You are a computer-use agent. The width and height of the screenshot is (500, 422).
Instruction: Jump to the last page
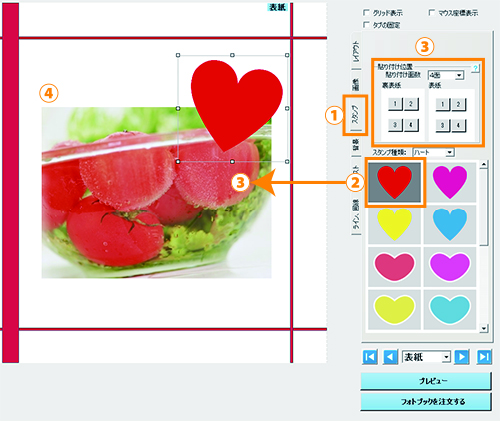point(484,357)
